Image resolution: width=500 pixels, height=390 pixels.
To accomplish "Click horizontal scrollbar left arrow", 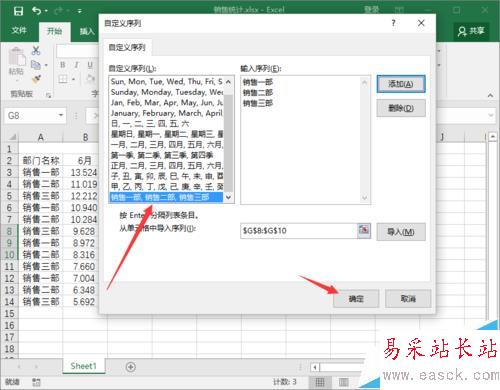I will point(315,367).
